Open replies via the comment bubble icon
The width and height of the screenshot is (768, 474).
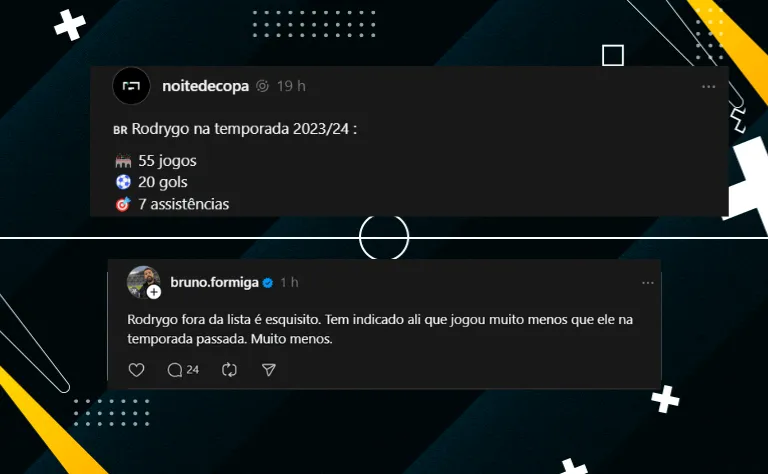[175, 370]
